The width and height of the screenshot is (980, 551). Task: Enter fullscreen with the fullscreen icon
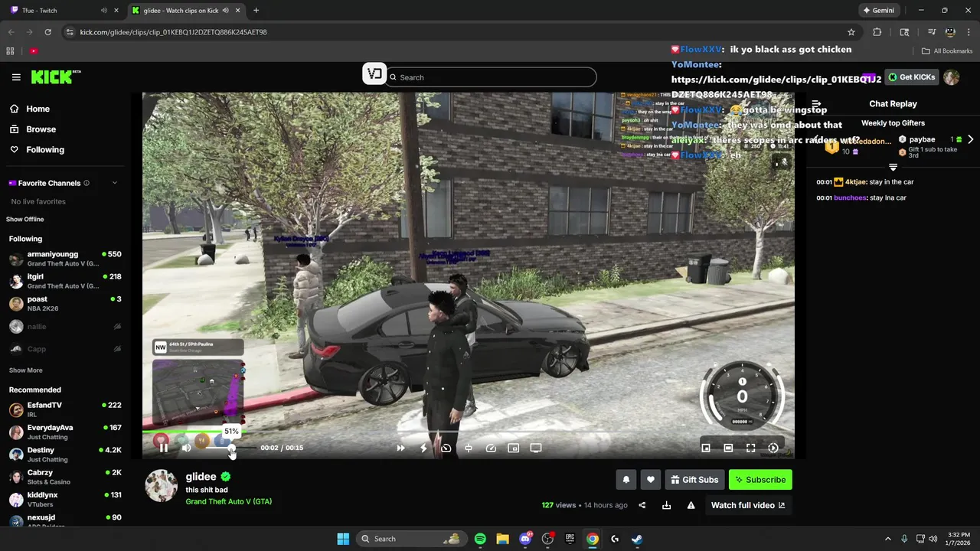pos(751,448)
